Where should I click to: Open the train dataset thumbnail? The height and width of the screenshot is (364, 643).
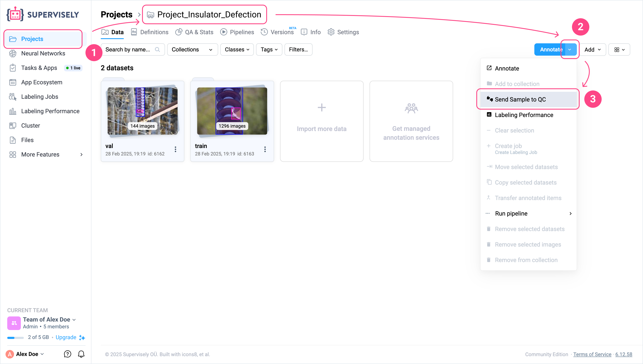coord(232,111)
